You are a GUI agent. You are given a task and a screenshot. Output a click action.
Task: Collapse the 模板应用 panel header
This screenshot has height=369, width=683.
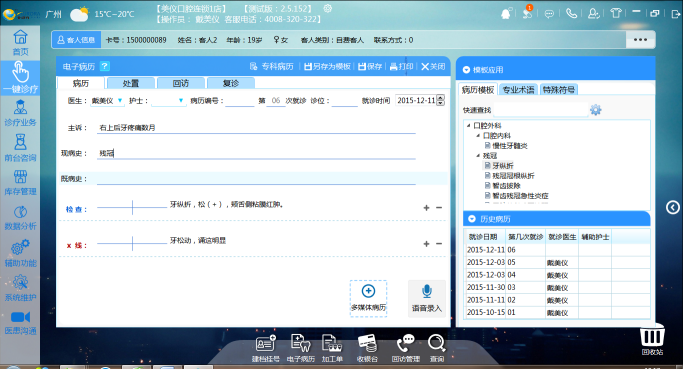(466, 70)
